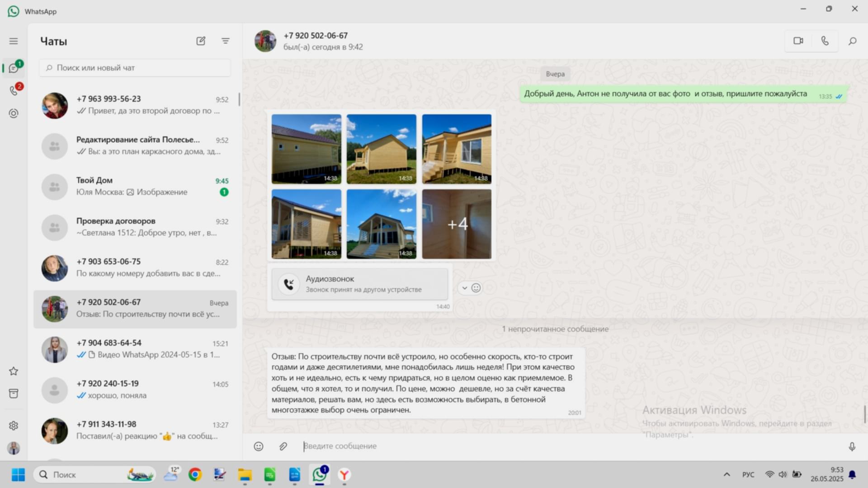Open the chat list filter icon
The width and height of the screenshot is (868, 488).
(x=225, y=41)
